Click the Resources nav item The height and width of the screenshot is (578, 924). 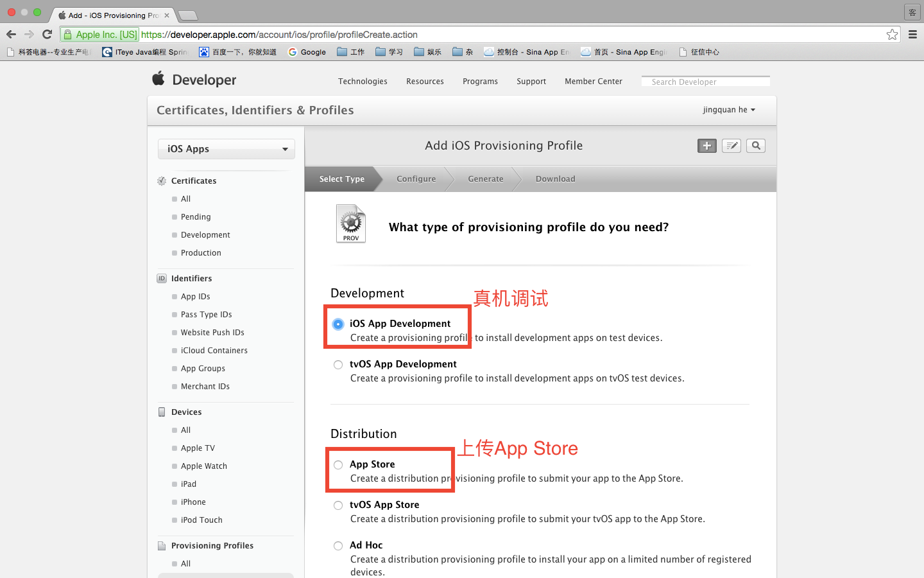(425, 82)
